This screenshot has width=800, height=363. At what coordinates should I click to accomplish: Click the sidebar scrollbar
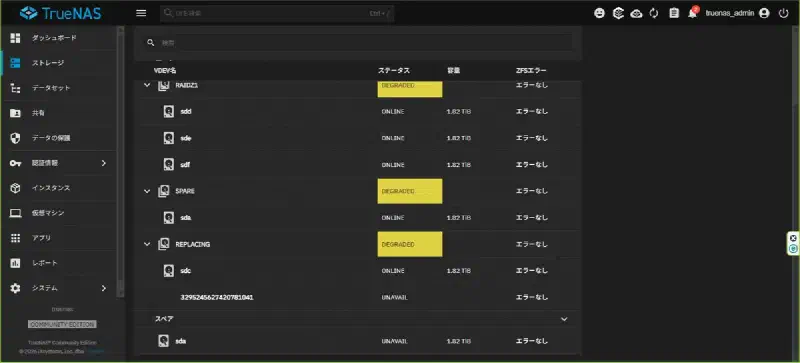click(120, 161)
